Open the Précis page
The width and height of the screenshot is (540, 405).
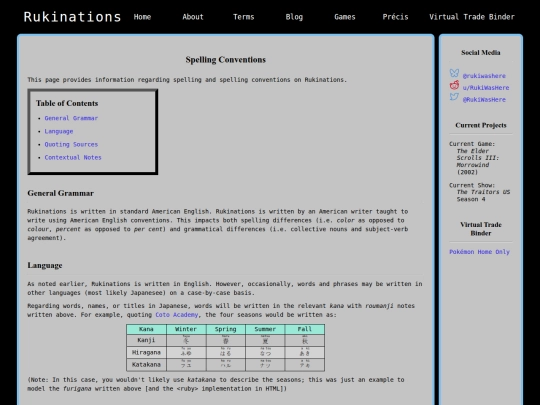(x=395, y=17)
